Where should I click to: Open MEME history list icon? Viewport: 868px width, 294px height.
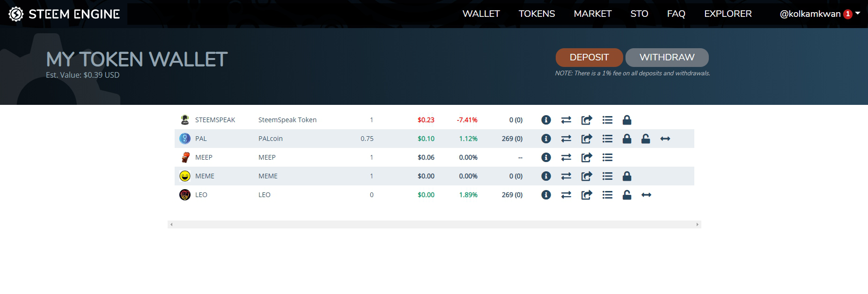(x=607, y=176)
